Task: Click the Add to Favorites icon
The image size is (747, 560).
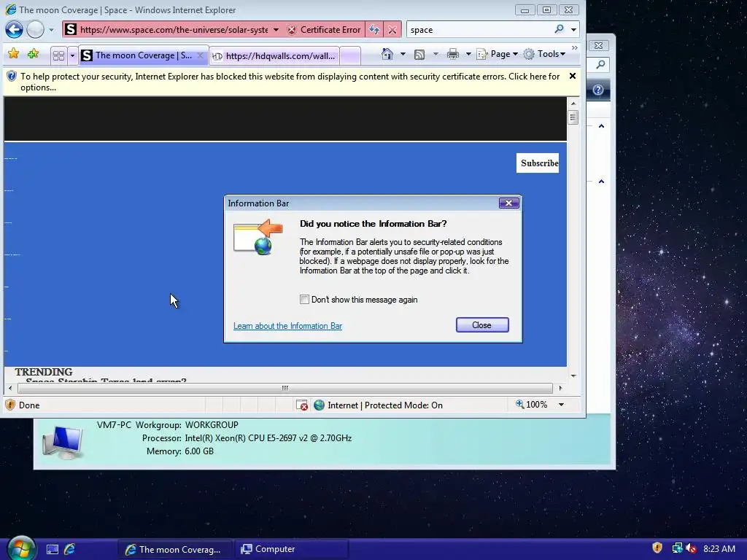Action: 34,54
